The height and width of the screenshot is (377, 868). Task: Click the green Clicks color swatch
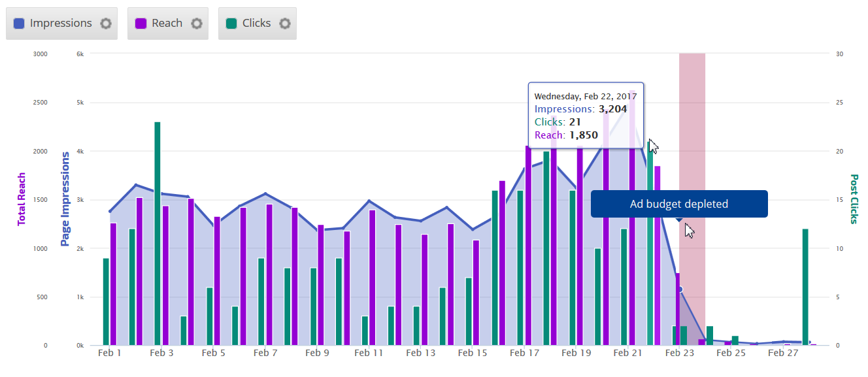(231, 24)
